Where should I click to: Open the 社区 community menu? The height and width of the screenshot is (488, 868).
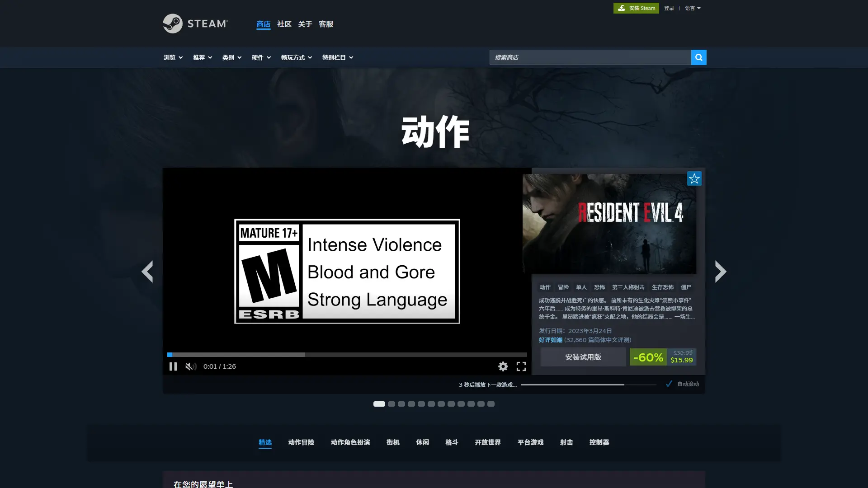tap(284, 24)
